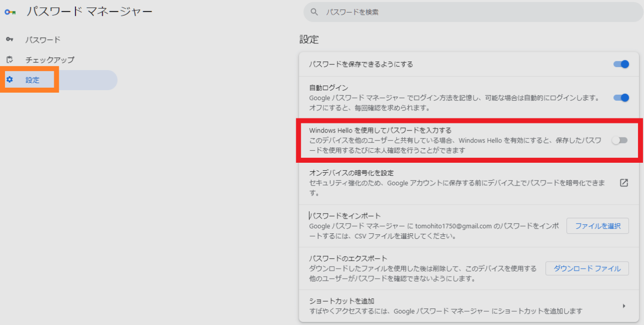The height and width of the screenshot is (325, 644).
Task: Click the search magnifier icon
Action: coord(313,11)
